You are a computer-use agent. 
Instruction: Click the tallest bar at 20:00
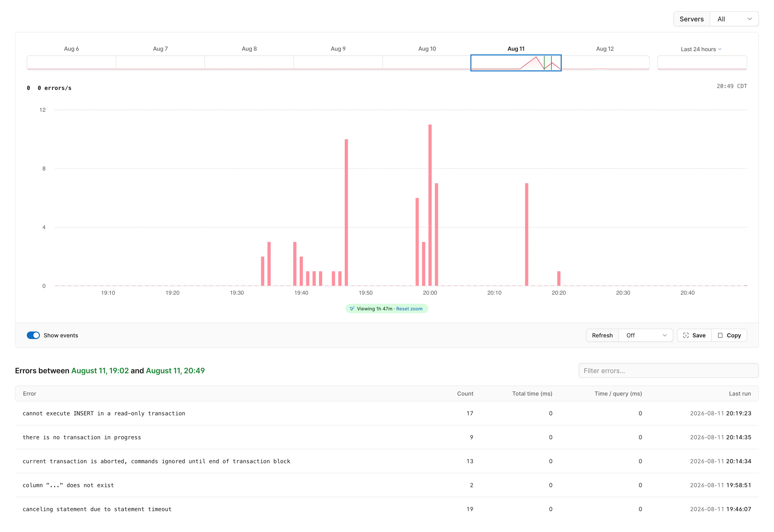pyautogui.click(x=430, y=205)
